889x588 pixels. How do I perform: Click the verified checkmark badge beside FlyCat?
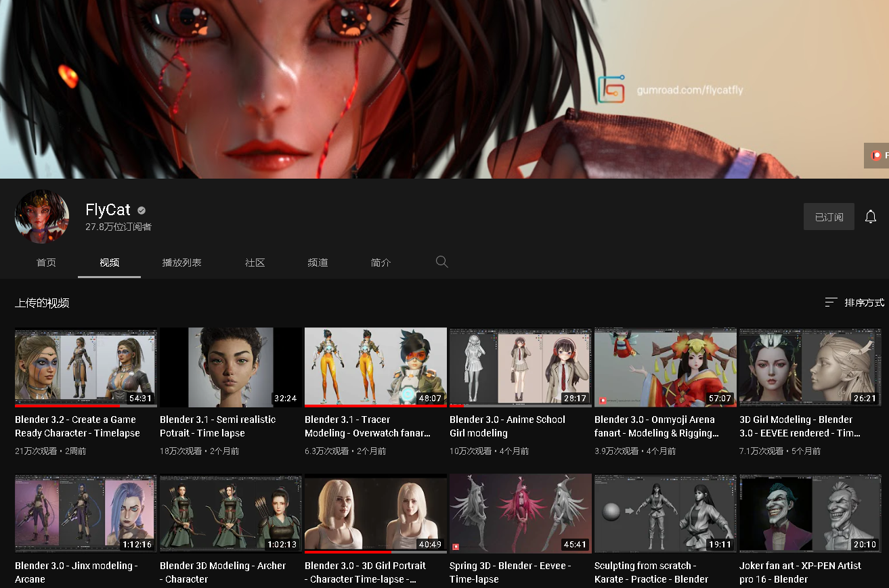(142, 210)
